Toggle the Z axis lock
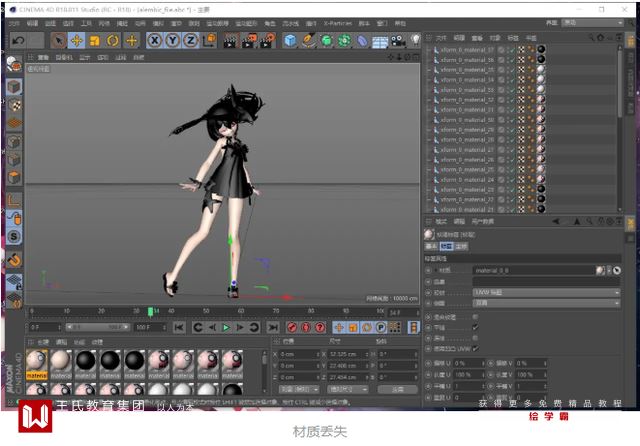Viewport: 640px width, 446px height. coord(190,40)
